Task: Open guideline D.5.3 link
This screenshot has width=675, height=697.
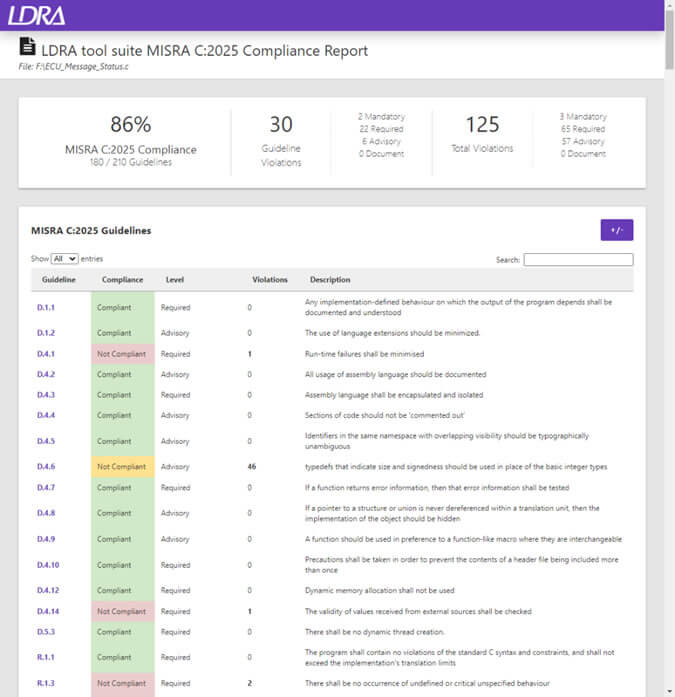Action: click(x=46, y=632)
